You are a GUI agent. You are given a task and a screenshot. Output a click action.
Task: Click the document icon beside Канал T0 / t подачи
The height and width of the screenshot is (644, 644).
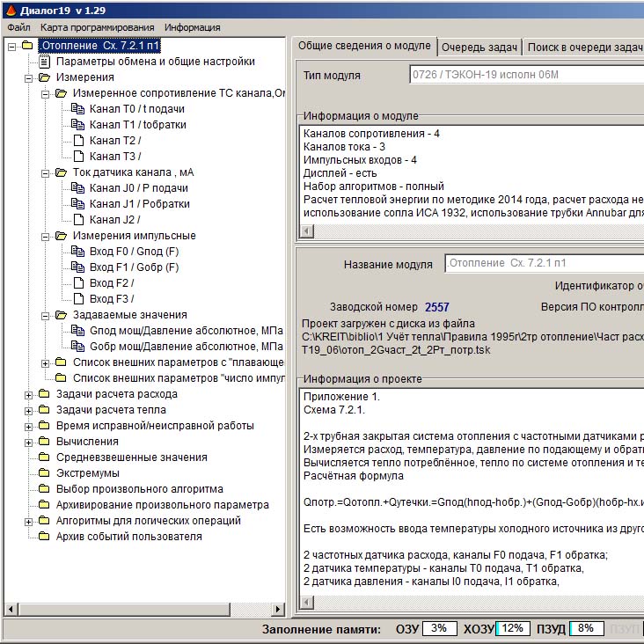click(x=77, y=109)
